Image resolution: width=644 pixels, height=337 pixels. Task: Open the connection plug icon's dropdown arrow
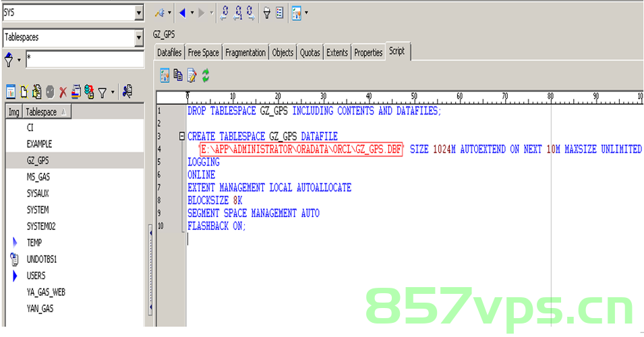[x=170, y=13]
